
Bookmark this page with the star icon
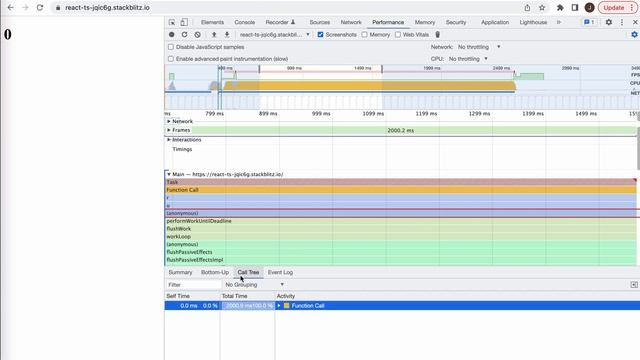click(x=542, y=7)
